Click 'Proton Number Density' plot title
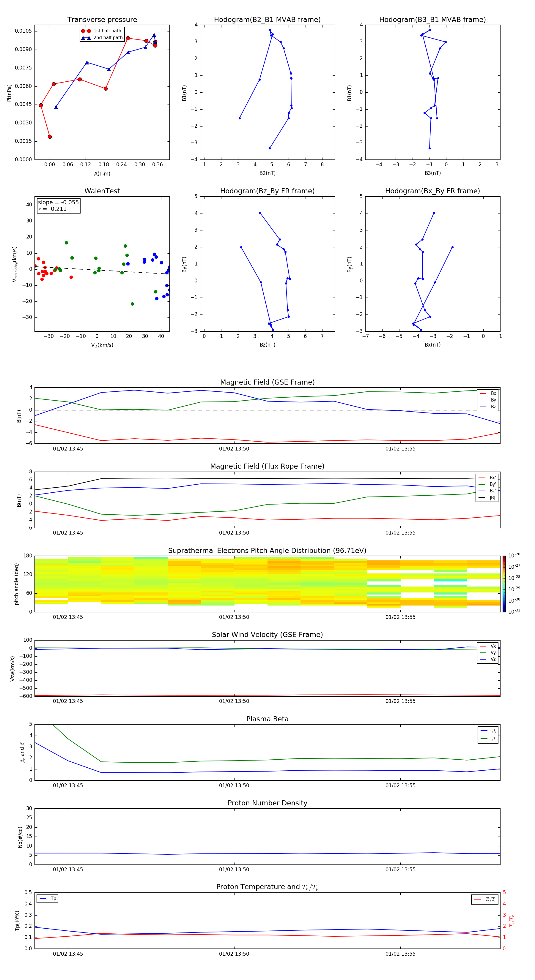This screenshot has width=535, height=980. (267, 803)
